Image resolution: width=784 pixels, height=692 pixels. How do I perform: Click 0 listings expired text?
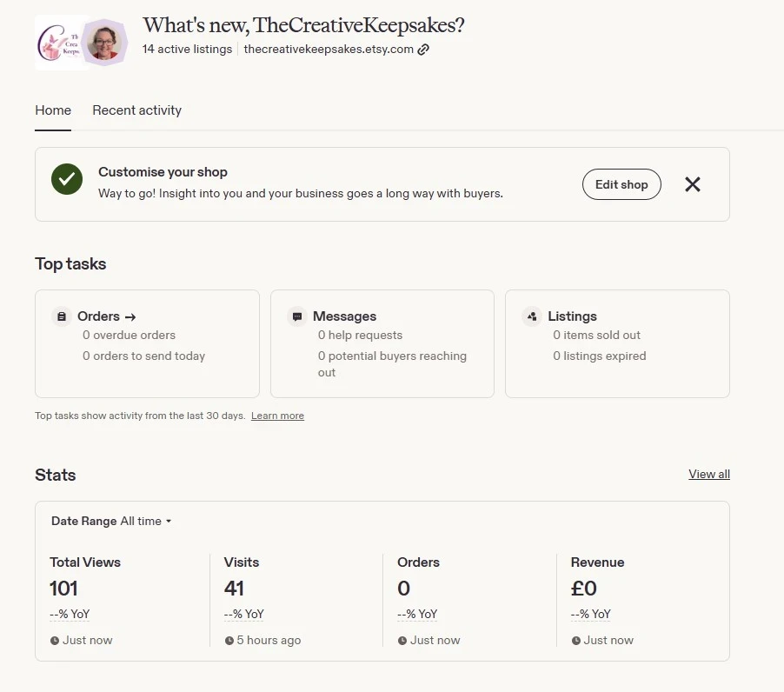point(600,356)
